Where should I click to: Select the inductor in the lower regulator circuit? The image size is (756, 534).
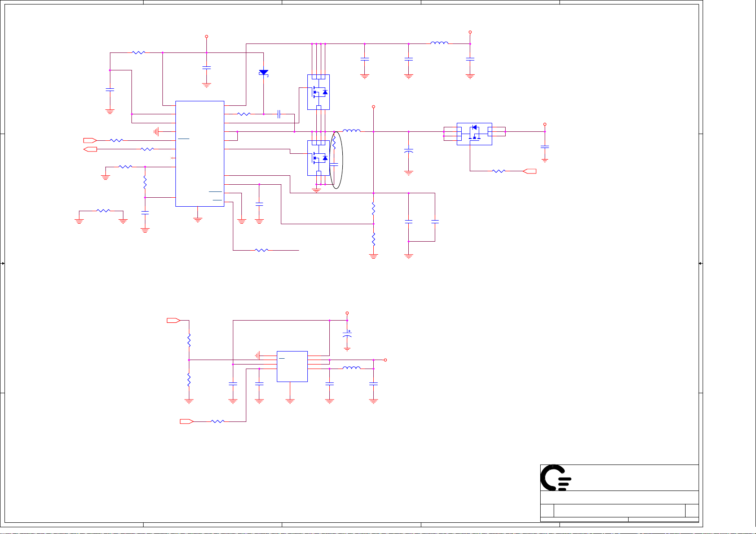click(x=351, y=368)
